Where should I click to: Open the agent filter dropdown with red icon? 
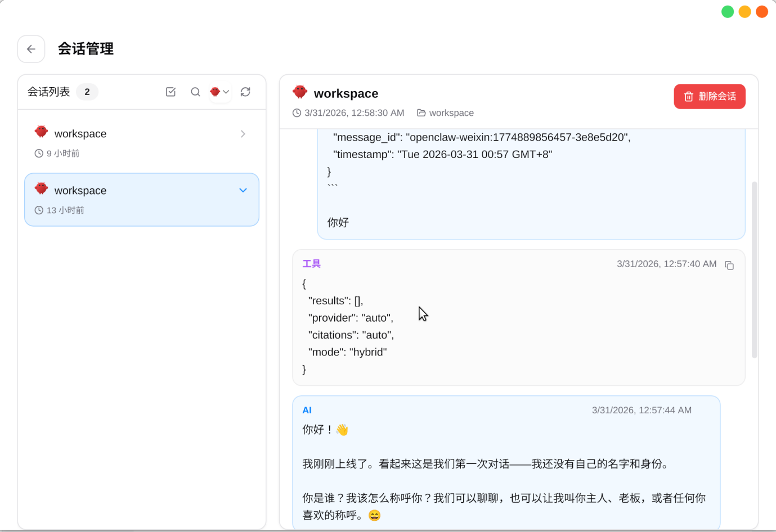(x=220, y=92)
